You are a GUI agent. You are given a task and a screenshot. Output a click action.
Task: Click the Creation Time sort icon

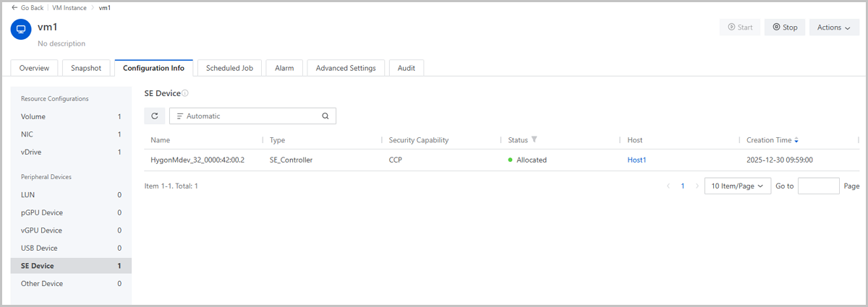pos(796,139)
